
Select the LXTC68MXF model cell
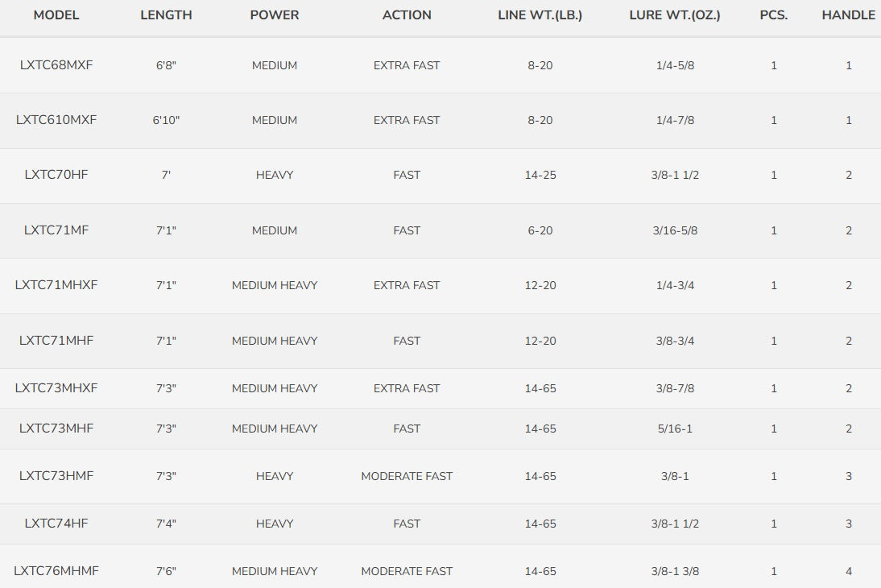tap(56, 65)
